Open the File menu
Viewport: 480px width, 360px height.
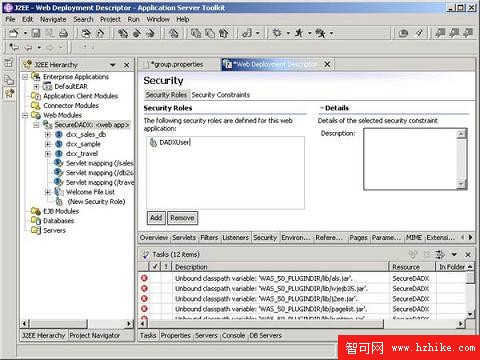tap(10, 19)
